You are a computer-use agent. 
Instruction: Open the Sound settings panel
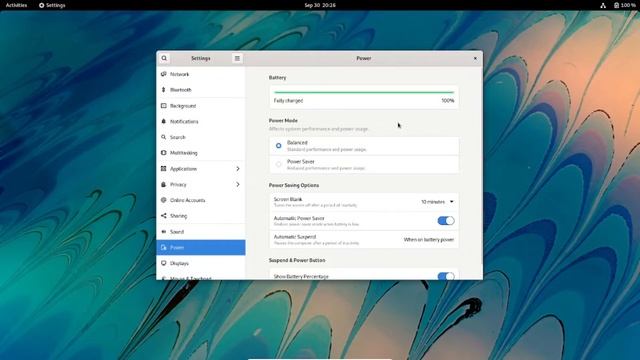[x=201, y=231]
